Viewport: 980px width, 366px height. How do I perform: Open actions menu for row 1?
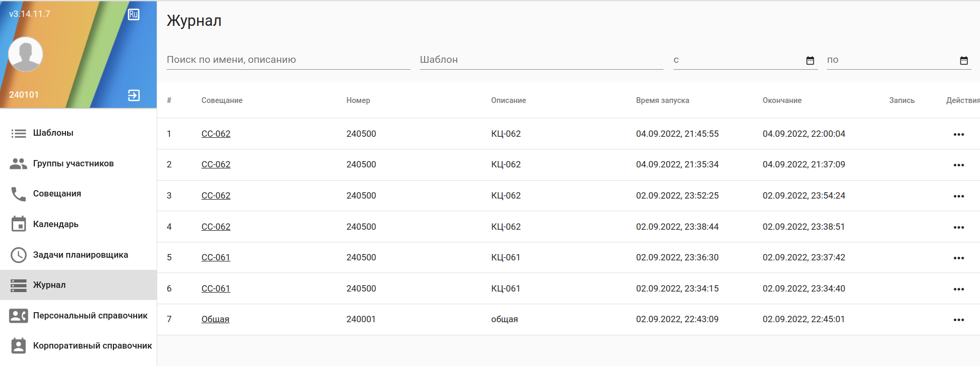958,134
